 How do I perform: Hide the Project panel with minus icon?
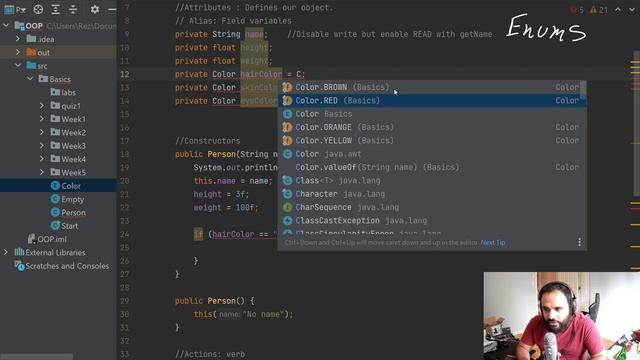pos(112,9)
